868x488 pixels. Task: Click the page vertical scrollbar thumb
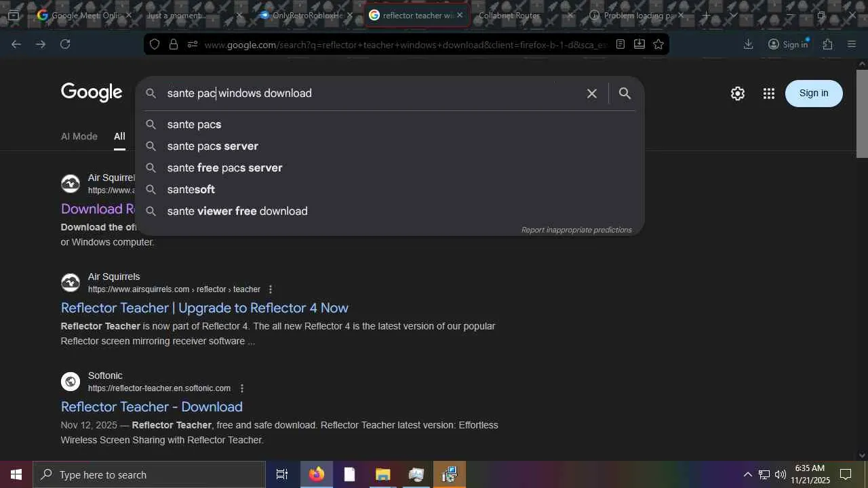point(862,114)
